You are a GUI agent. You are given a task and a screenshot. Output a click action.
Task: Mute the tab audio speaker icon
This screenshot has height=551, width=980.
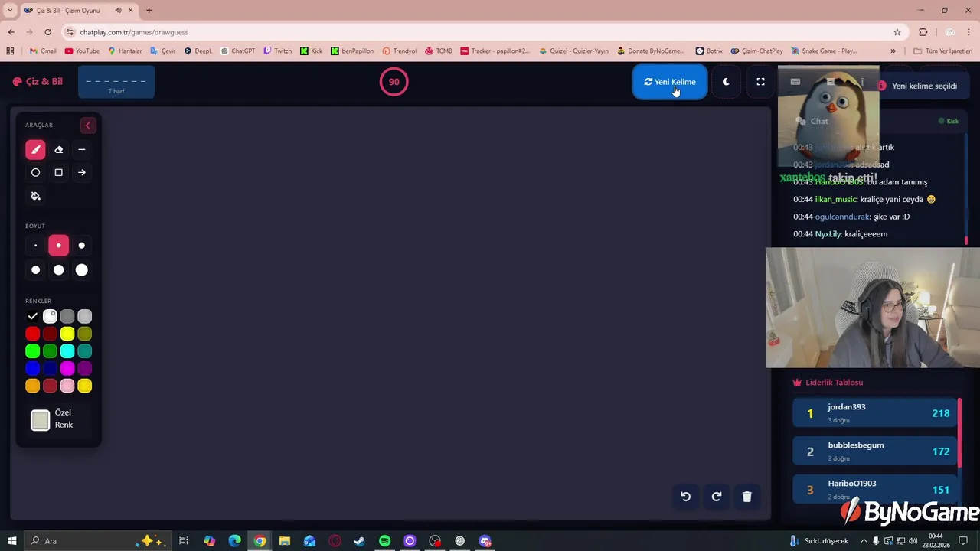[x=118, y=11]
